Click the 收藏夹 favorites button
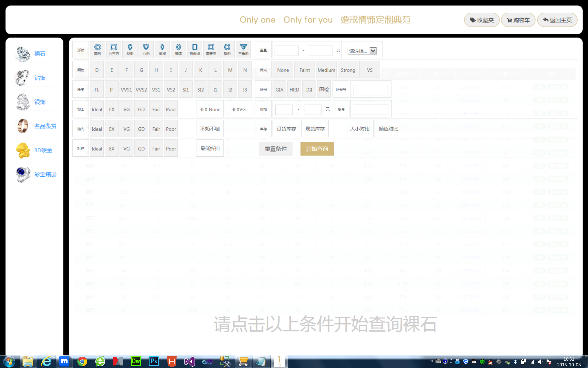588x368 pixels. click(x=482, y=20)
